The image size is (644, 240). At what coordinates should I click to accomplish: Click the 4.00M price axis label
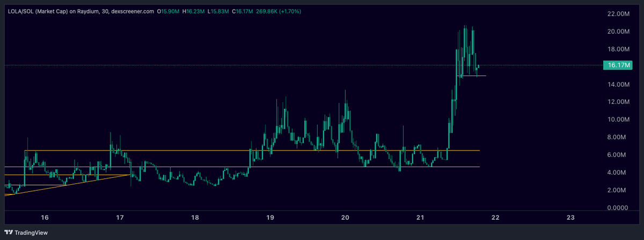pos(619,172)
